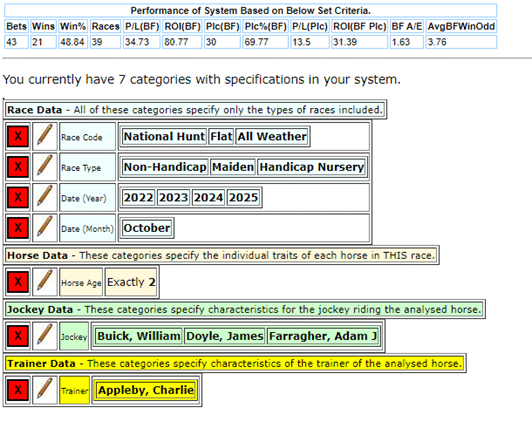Remove the Race Code category with red X
Viewport: 532px width, 421px height.
point(18,136)
